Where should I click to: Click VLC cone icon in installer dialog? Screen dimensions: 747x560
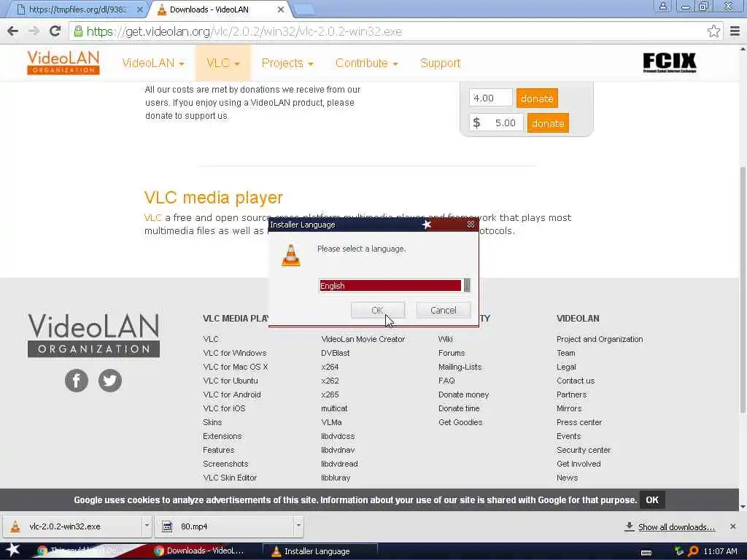tap(291, 255)
